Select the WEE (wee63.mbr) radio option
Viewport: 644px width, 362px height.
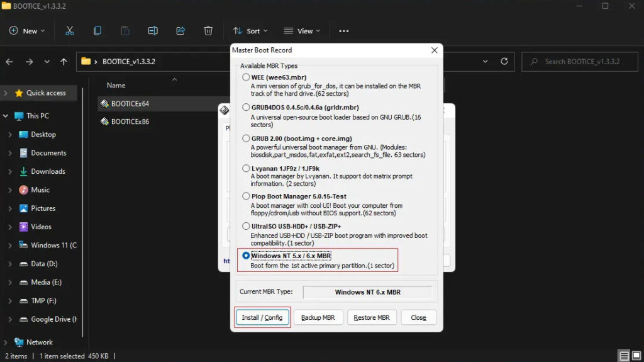click(x=246, y=77)
